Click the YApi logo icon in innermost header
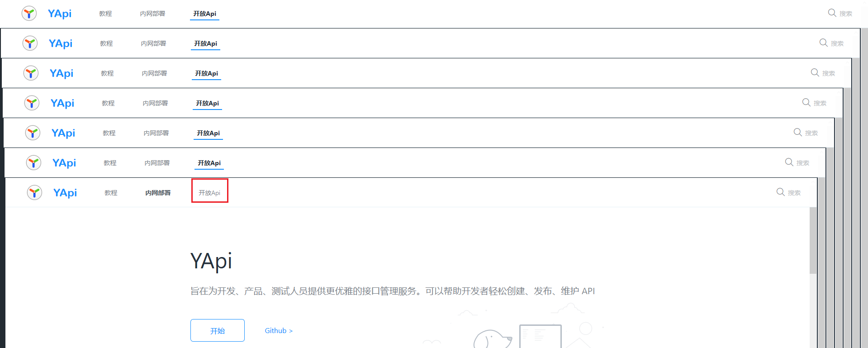Viewport: 868px width, 348px height. pyautogui.click(x=34, y=192)
